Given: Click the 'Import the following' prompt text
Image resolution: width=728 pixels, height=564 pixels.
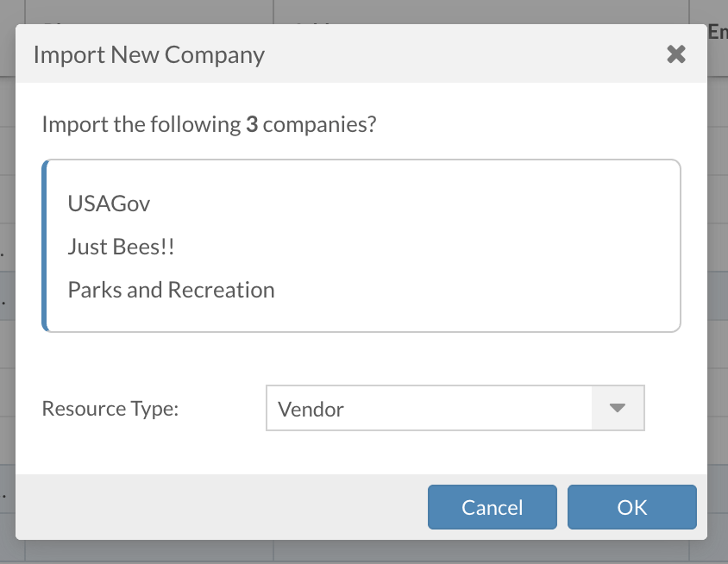Looking at the screenshot, I should (x=141, y=124).
